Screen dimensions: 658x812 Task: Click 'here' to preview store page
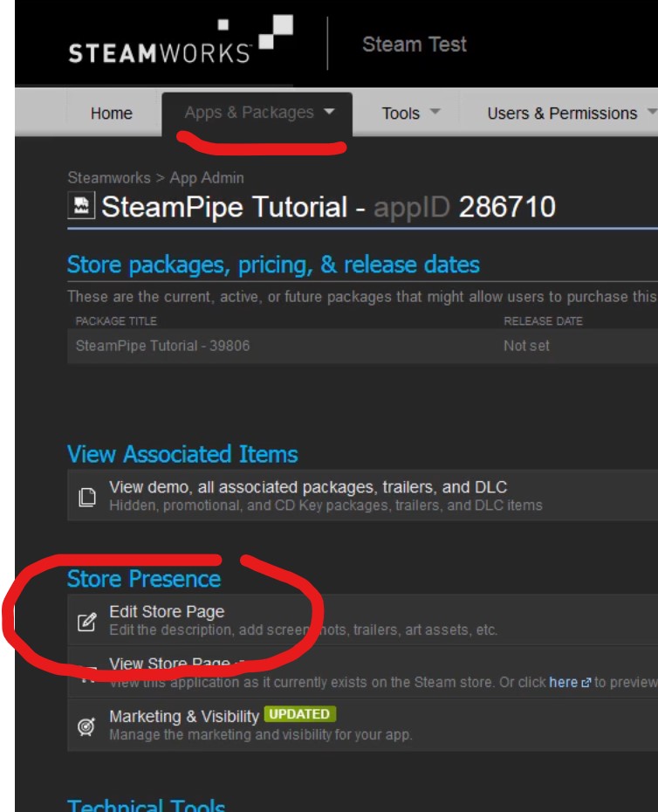point(563,683)
